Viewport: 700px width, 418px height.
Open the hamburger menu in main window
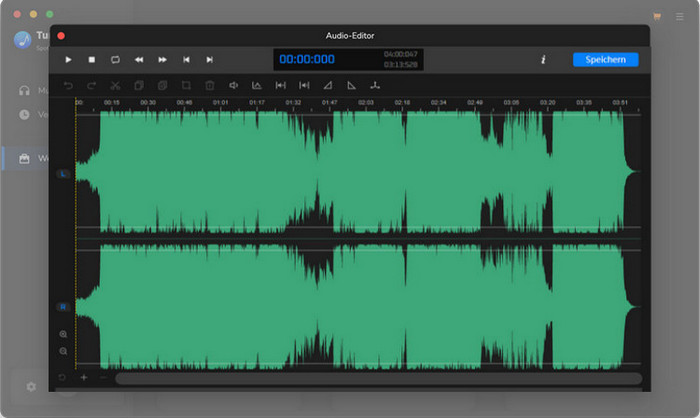pyautogui.click(x=679, y=17)
